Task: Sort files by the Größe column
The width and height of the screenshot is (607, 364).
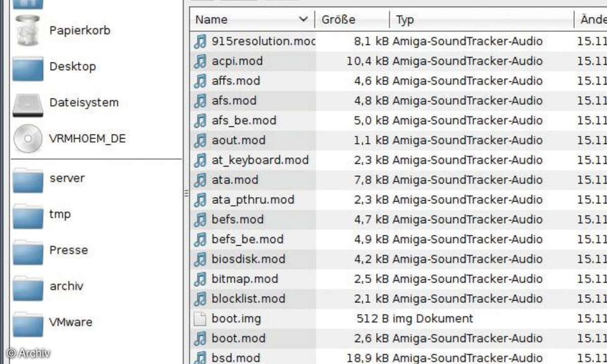Action: coord(352,20)
